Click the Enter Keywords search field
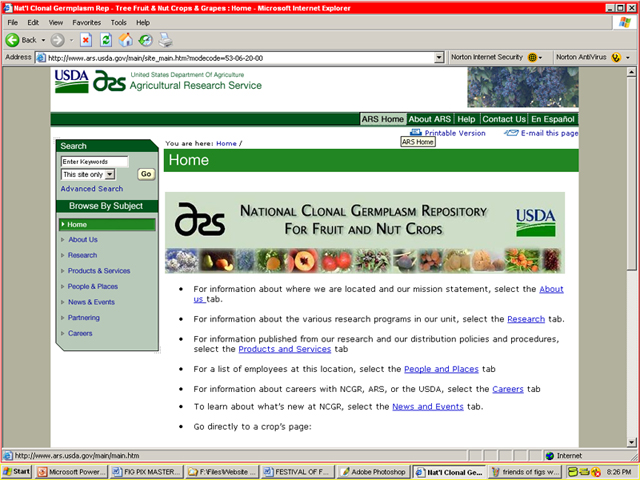 point(94,162)
